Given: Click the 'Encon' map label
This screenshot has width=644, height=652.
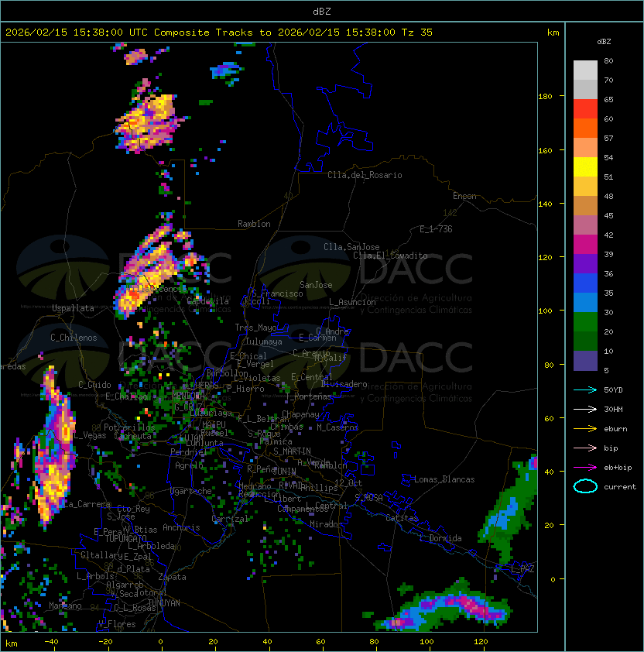Looking at the screenshot, I should coord(464,196).
